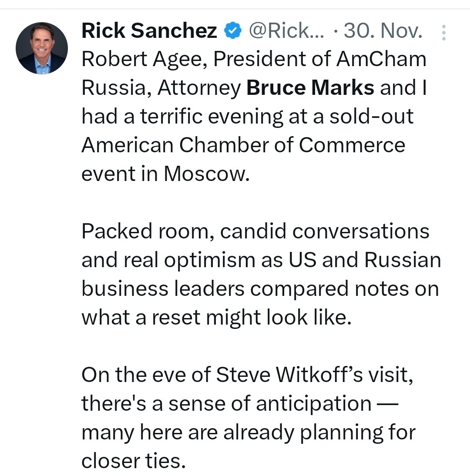
Task: Click the word anticipation
Action: [x=313, y=404]
